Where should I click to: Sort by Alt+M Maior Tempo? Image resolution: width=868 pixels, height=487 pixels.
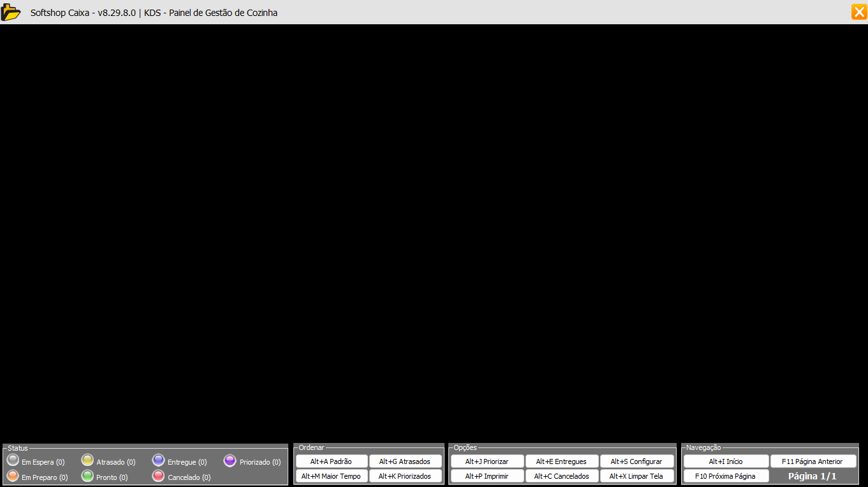tap(331, 476)
